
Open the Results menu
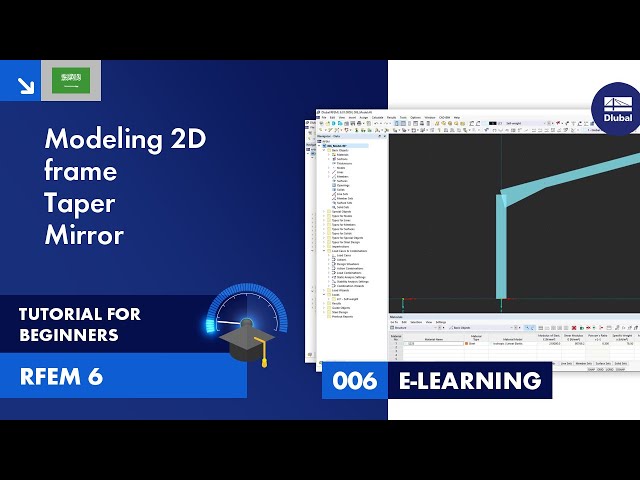click(391, 118)
